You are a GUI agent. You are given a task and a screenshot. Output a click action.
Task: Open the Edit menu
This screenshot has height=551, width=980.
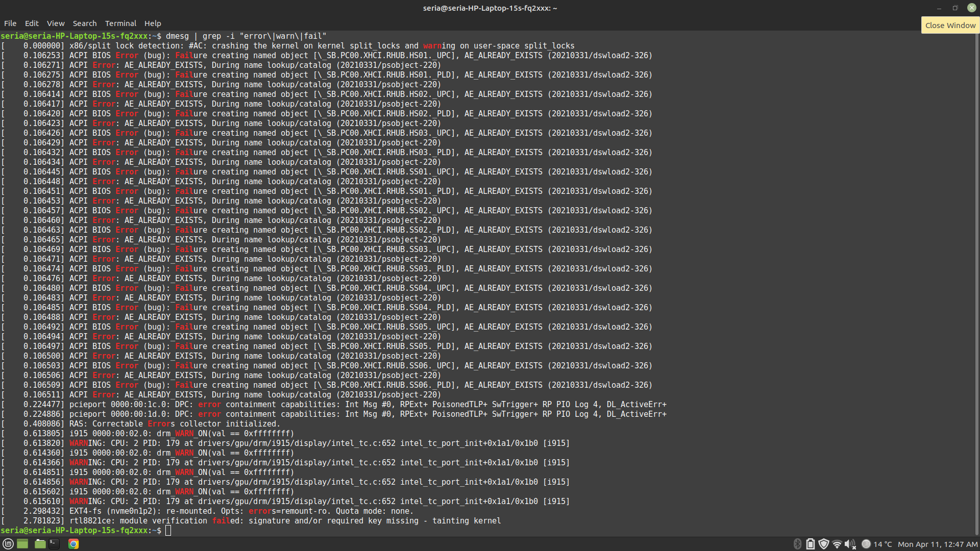click(32, 23)
